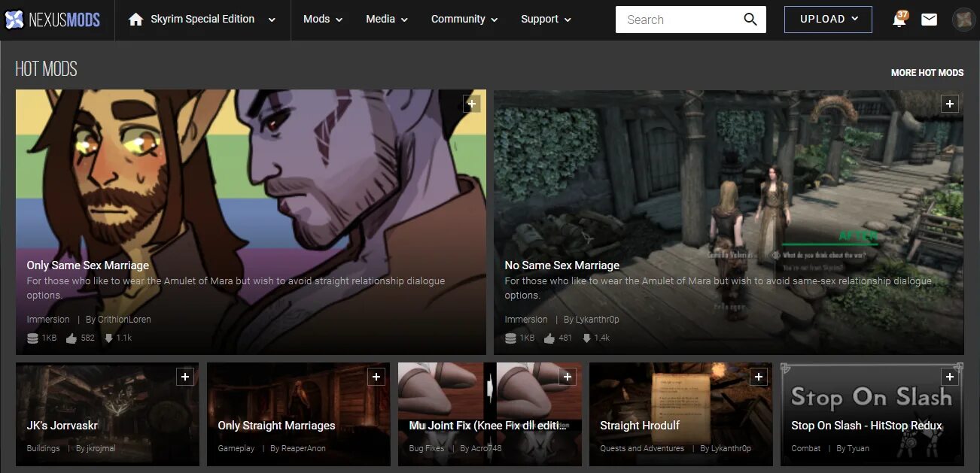
Task: Open the Only Same Sex Marriage mod title
Action: coord(88,265)
